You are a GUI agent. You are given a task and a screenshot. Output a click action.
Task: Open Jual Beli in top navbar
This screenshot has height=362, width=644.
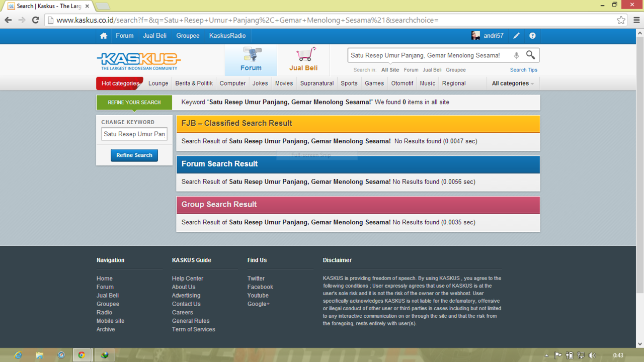pyautogui.click(x=154, y=36)
